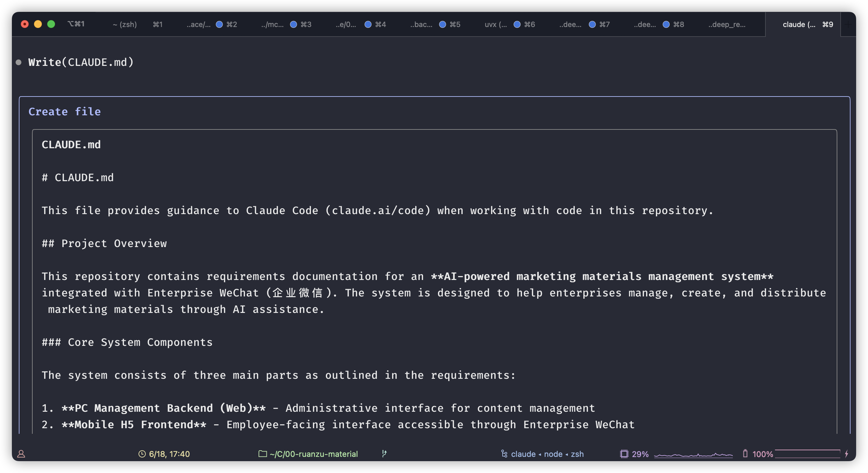Select the ..bac... tab
Image resolution: width=868 pixels, height=473 pixels.
421,24
